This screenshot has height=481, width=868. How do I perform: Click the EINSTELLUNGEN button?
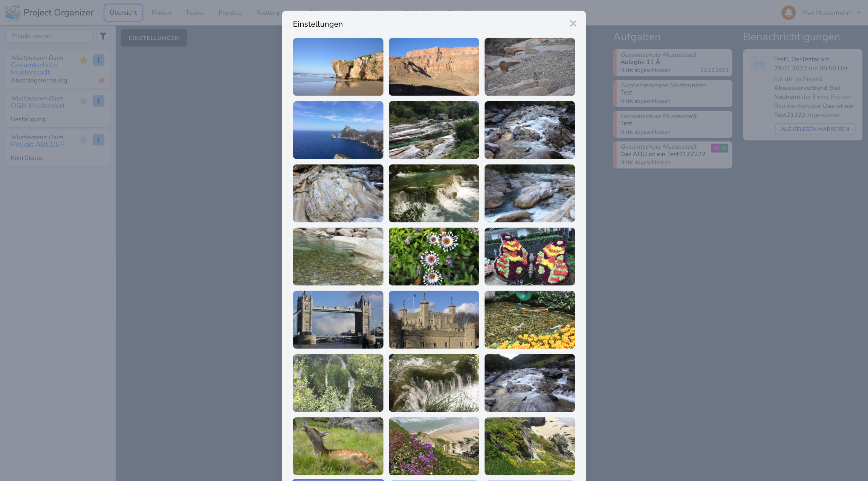pyautogui.click(x=154, y=38)
